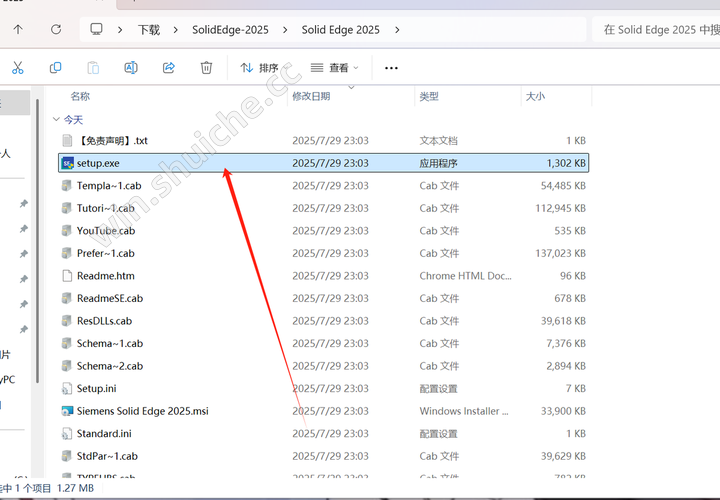Click the Chrome HTML Doc... type cell

[465, 275]
